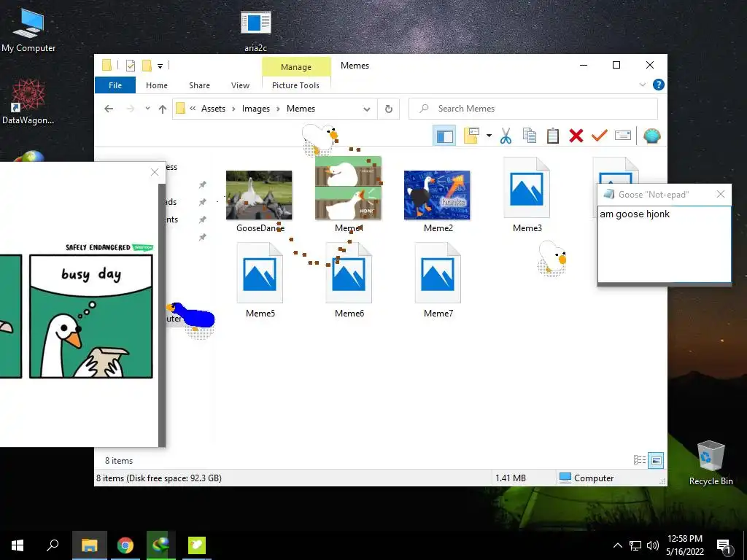The width and height of the screenshot is (747, 560).
Task: Click Memes in the address breadcrumb
Action: click(x=301, y=109)
